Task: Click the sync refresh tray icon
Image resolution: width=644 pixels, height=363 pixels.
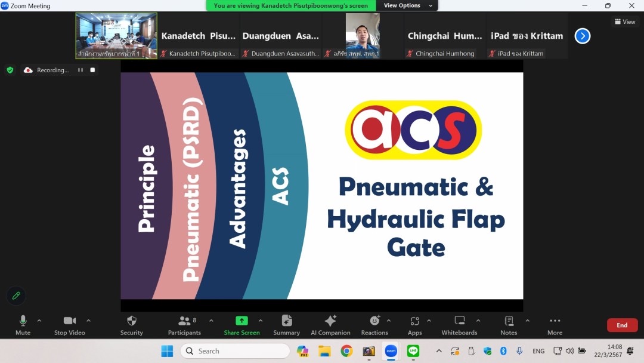Action: click(x=455, y=351)
